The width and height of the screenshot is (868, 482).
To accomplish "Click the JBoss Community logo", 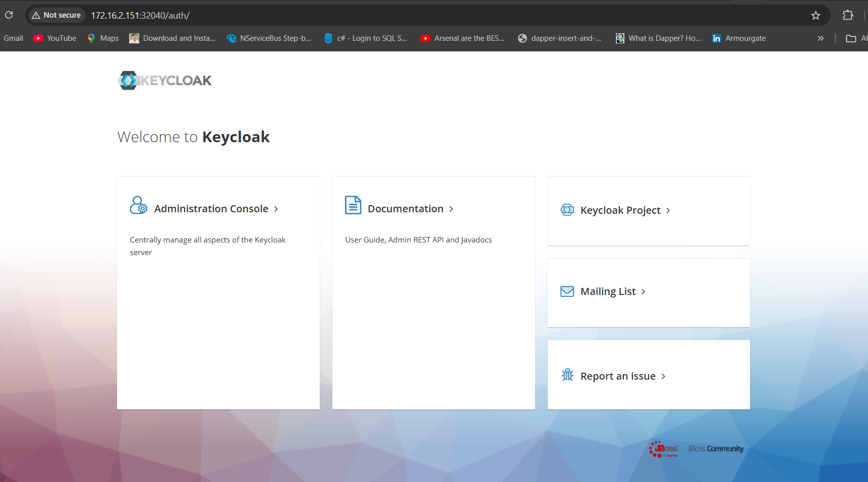I will (716, 449).
